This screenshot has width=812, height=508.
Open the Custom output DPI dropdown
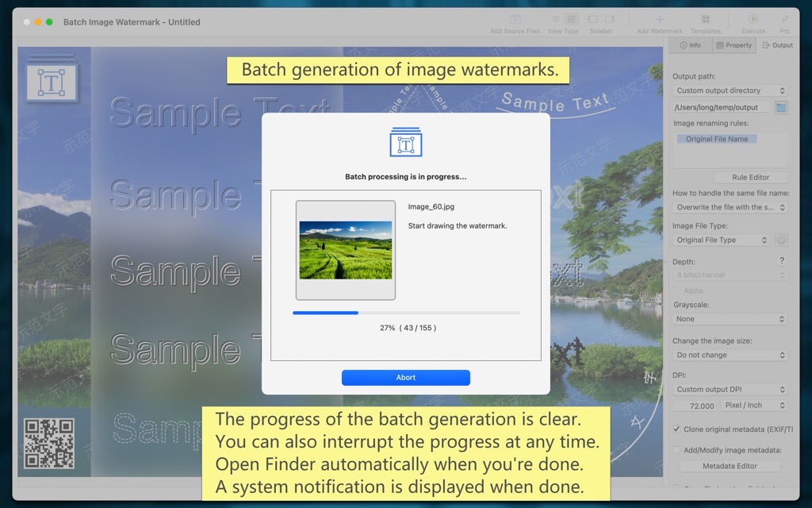[730, 389]
